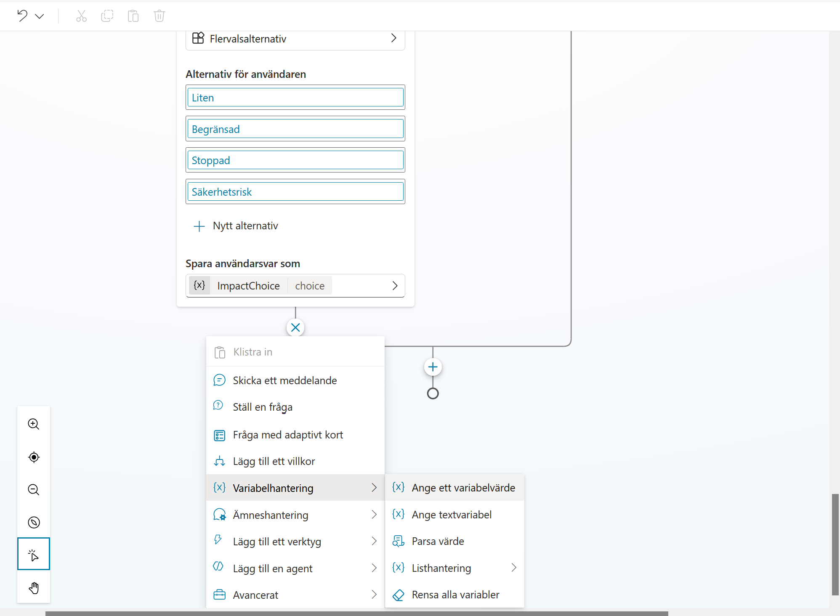Expand Ämneshantering submenu
Screen dimensions: 840x616
(295, 515)
